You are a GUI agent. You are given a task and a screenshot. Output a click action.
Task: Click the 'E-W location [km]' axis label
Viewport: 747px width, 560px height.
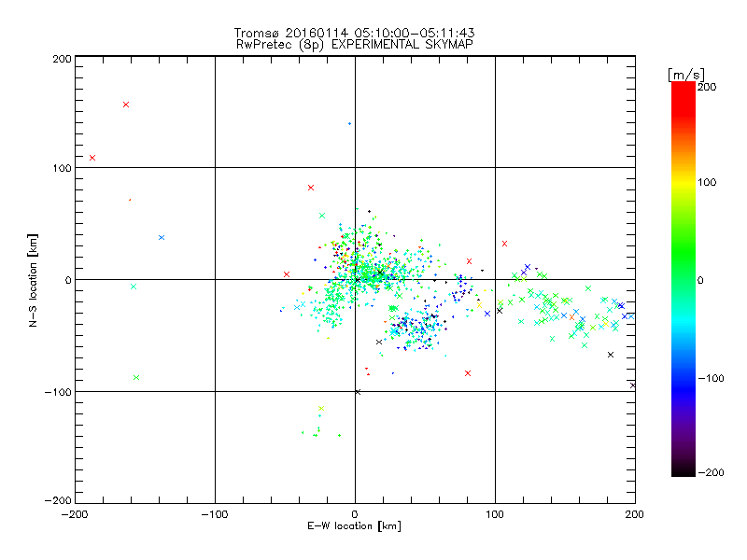pyautogui.click(x=355, y=525)
